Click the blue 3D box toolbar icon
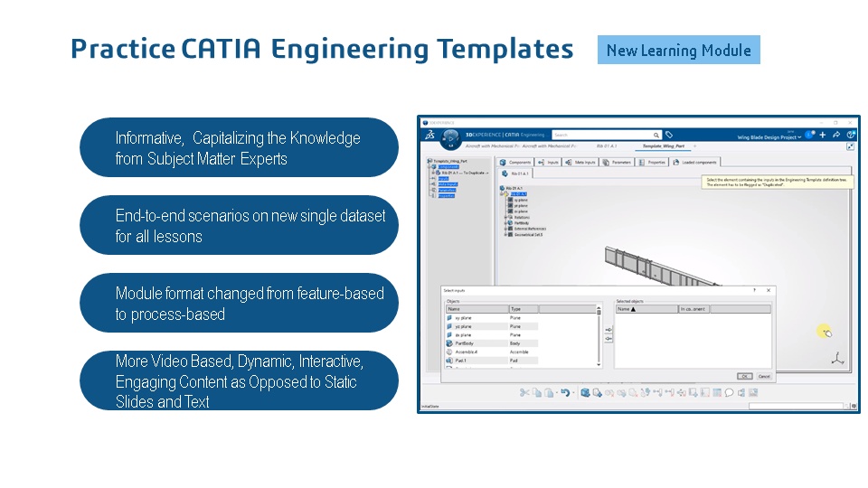The image size is (868, 488). coord(585,392)
